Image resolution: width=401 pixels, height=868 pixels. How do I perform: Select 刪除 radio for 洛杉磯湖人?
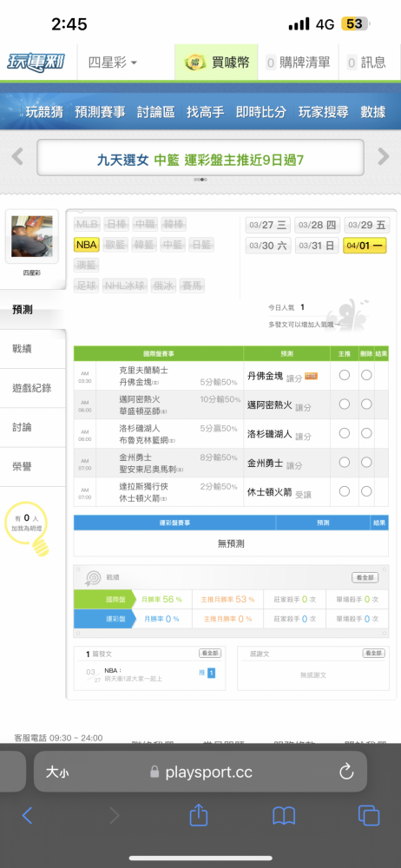[366, 433]
